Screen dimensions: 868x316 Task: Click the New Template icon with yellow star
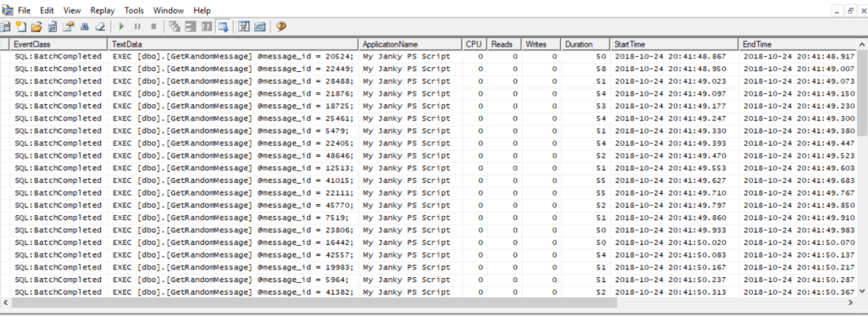pyautogui.click(x=21, y=26)
